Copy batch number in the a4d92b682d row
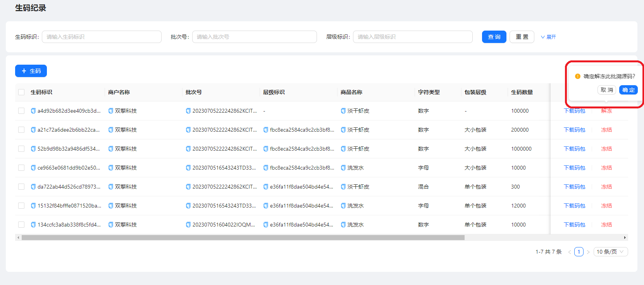This screenshot has height=285, width=644. tap(188, 111)
